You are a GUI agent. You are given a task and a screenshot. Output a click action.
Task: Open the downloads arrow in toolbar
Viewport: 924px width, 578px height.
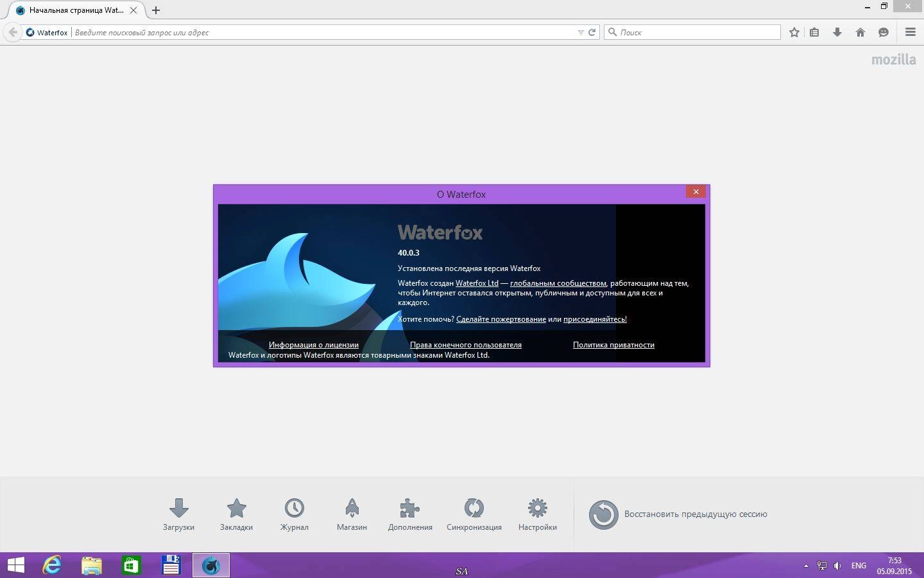tap(837, 32)
